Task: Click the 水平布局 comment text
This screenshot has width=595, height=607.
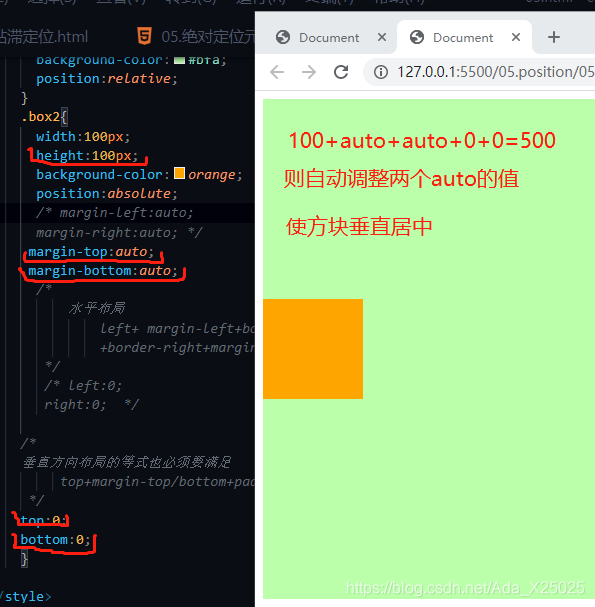Action: pos(97,309)
